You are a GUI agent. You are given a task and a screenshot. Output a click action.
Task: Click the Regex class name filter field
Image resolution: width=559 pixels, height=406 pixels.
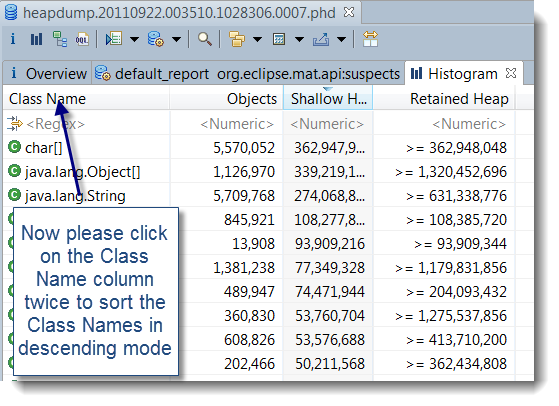pos(87,124)
